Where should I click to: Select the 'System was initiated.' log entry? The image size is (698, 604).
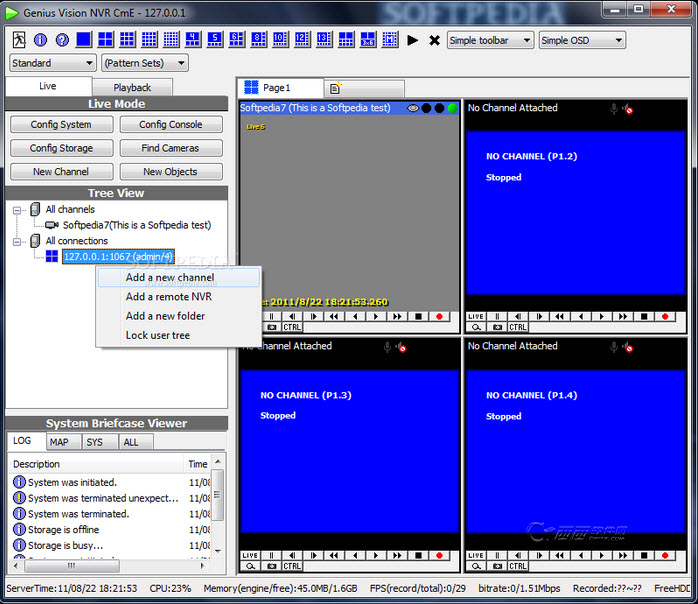(72, 482)
